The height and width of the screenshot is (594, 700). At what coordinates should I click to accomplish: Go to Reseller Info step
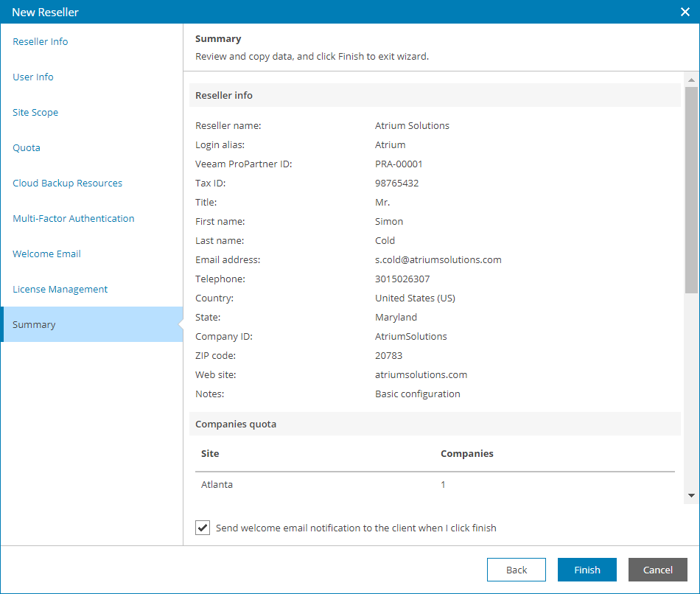pos(41,41)
